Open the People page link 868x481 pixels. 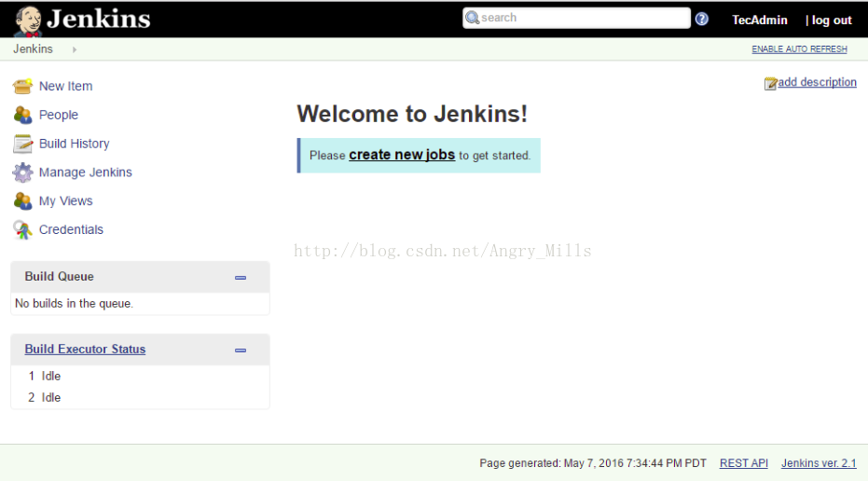pyautogui.click(x=59, y=115)
